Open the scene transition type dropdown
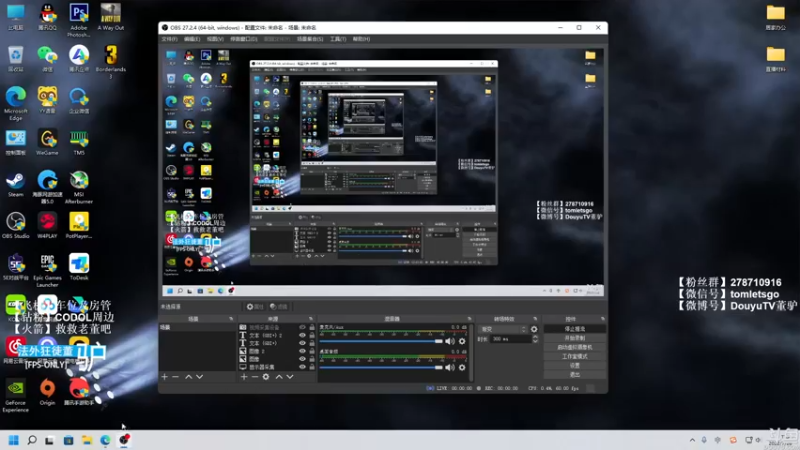Screen dimensions: 800x450 504,330
